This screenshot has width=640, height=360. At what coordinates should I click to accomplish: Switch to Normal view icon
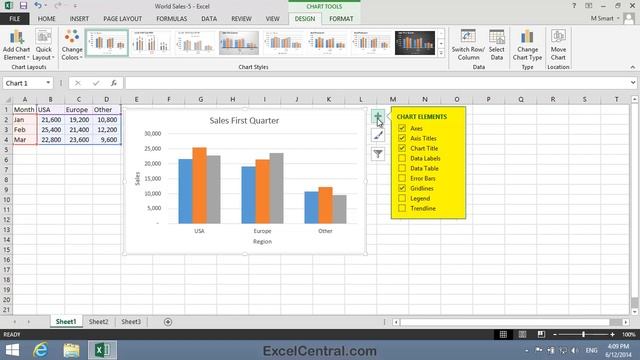(503, 334)
